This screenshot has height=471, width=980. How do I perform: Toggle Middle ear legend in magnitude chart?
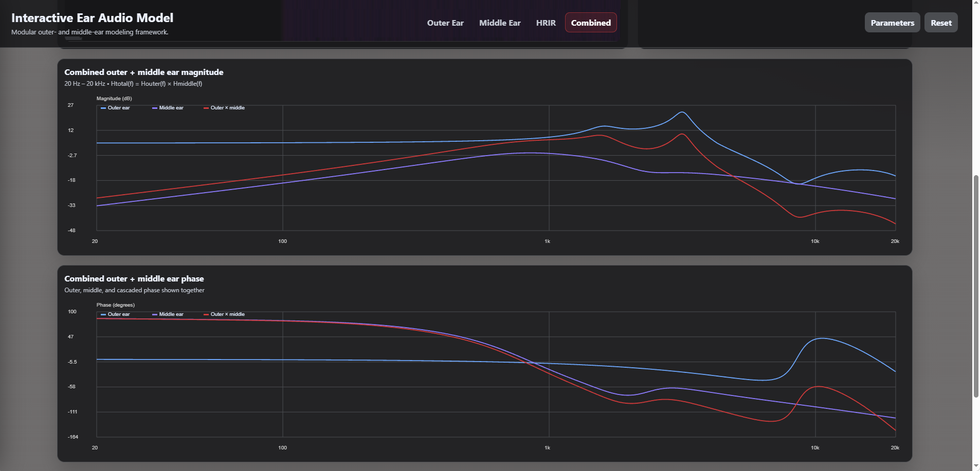point(168,108)
